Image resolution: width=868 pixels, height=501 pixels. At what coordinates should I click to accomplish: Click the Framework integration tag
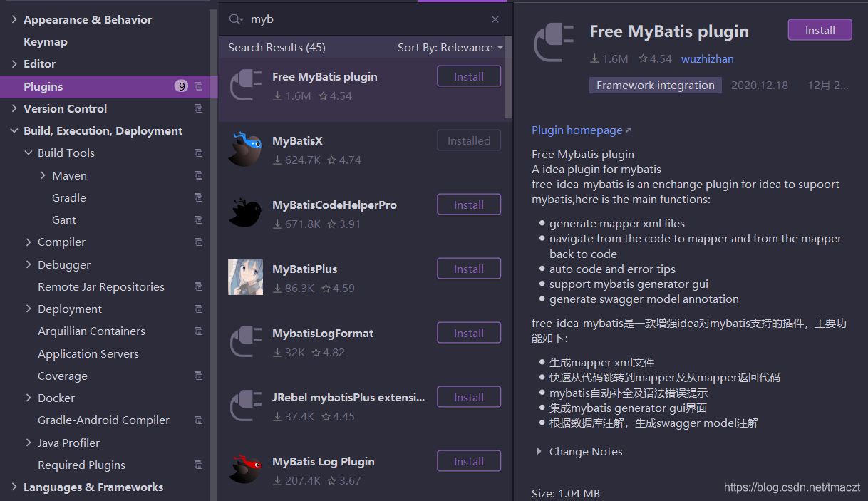point(656,86)
